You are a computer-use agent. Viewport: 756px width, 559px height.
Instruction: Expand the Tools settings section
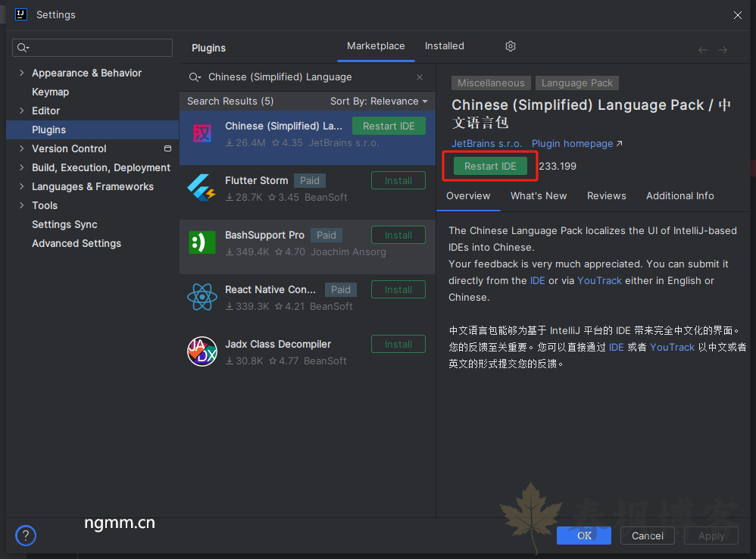21,205
